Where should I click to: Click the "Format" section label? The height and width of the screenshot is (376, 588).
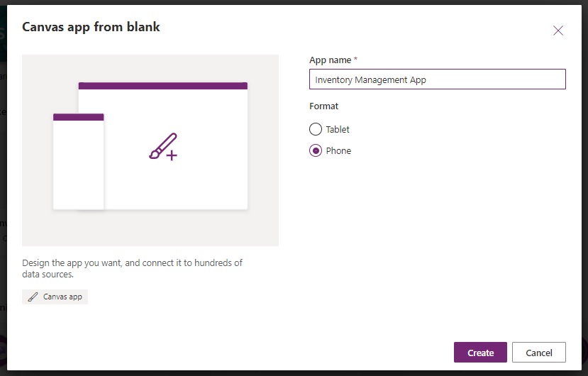[x=324, y=106]
